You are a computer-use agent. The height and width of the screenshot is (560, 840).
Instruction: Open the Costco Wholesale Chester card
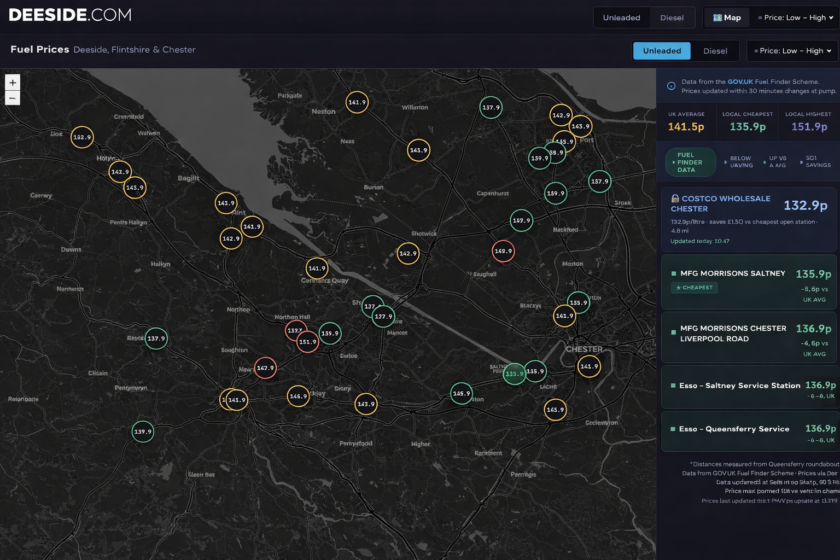748,219
